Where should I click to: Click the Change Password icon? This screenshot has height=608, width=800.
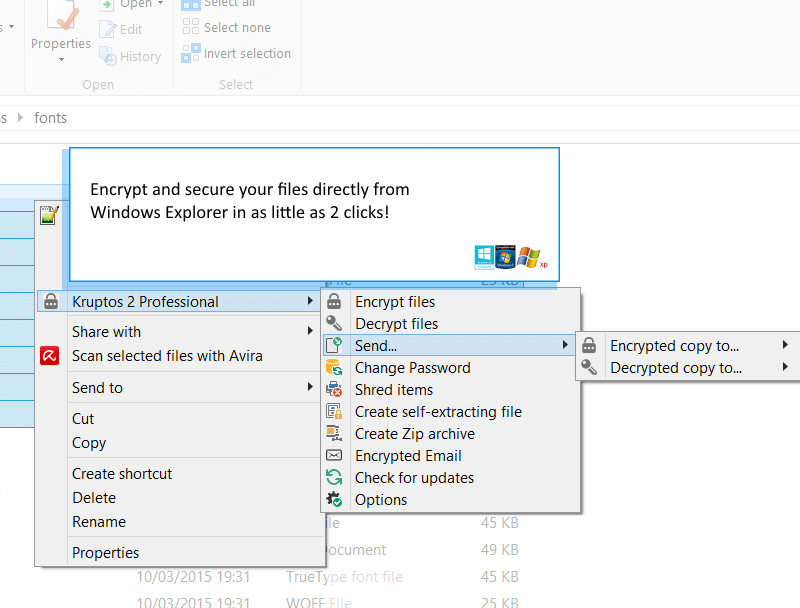(x=335, y=368)
